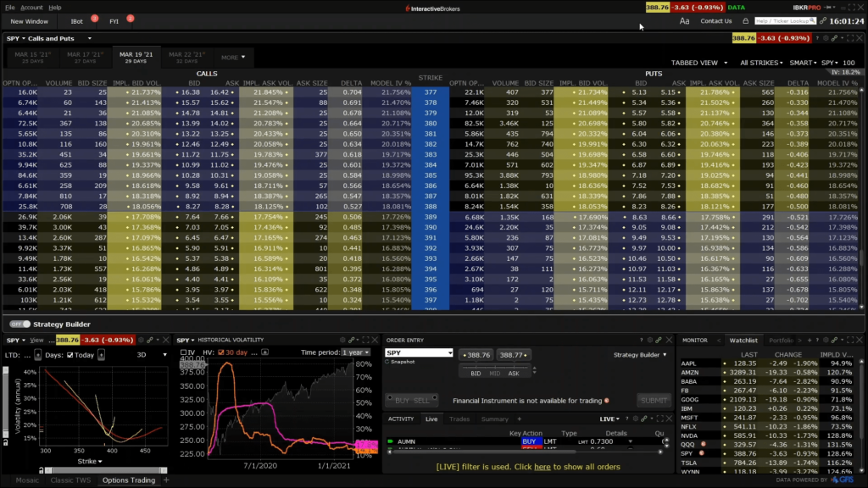Click the gear icon in Order Entry panel
Screen dimensions: 868x488
click(649, 340)
